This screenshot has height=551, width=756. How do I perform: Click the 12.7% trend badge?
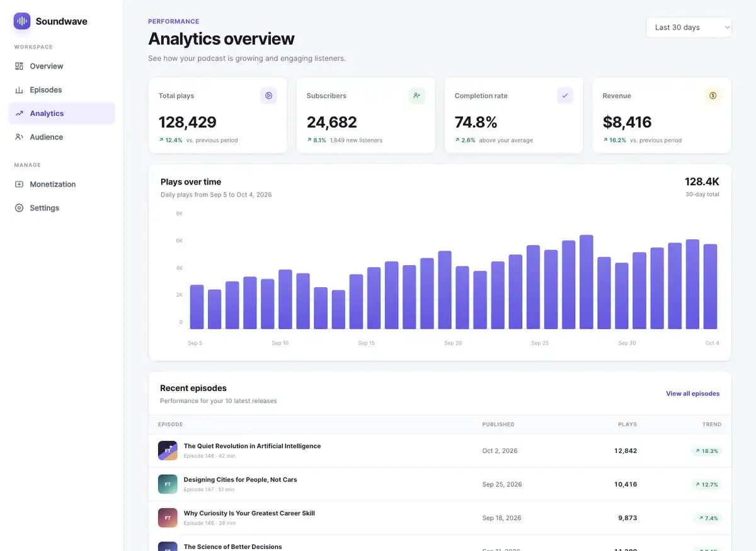(x=706, y=484)
